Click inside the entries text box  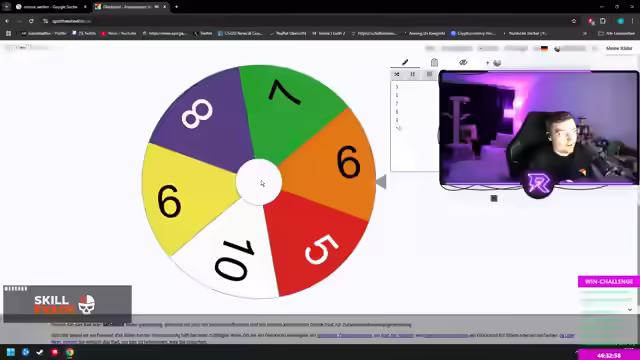(x=414, y=126)
